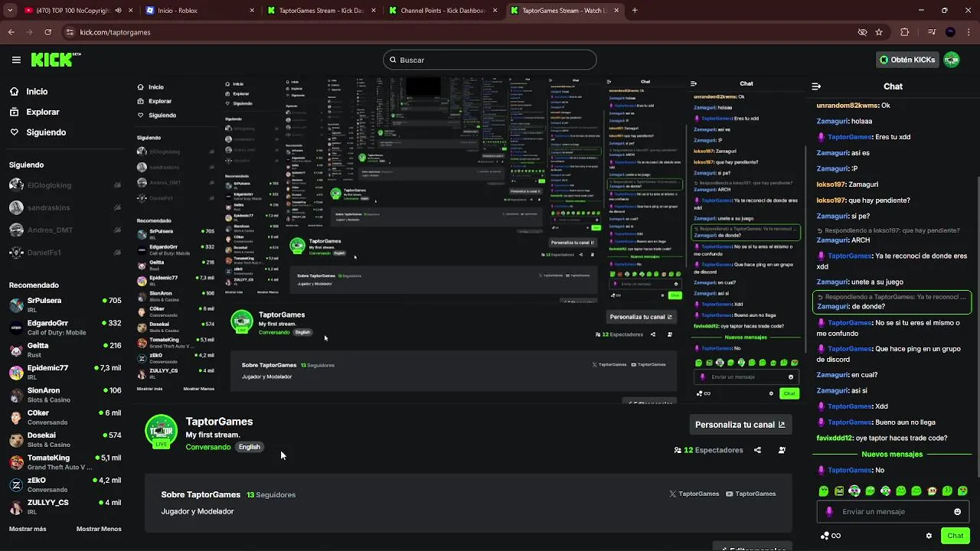The image size is (980, 551).
Task: Insert the headphones emote in the chat emote row
Action: tap(854, 491)
